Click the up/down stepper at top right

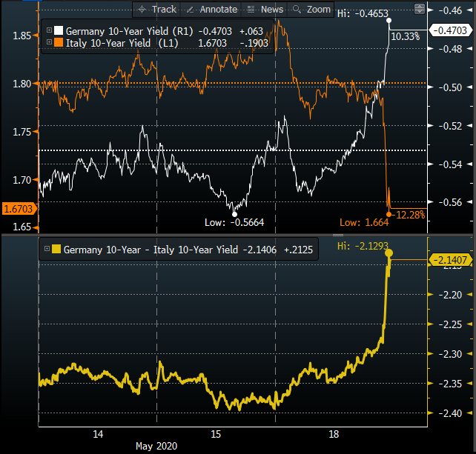[x=420, y=9]
